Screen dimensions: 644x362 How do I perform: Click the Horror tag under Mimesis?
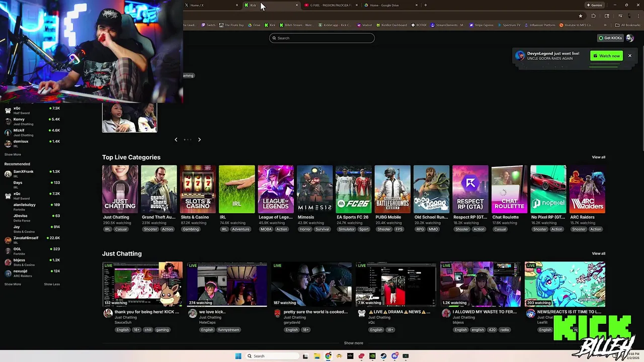tap(305, 229)
